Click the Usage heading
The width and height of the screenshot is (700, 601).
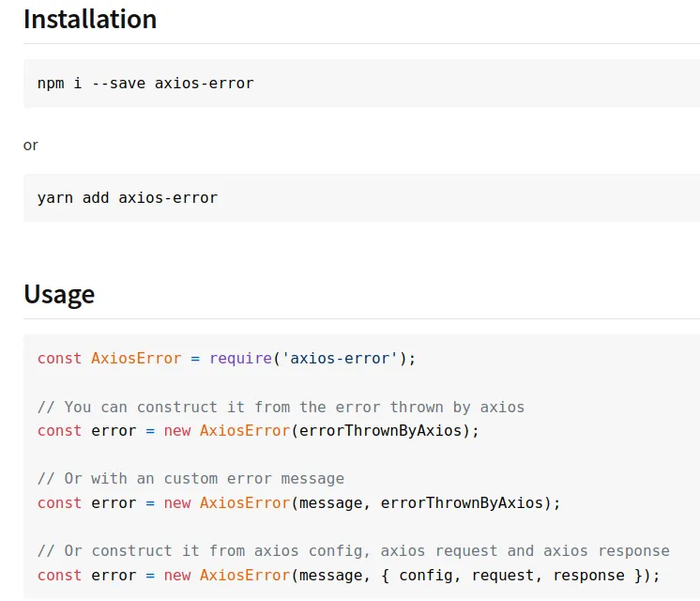[59, 294]
